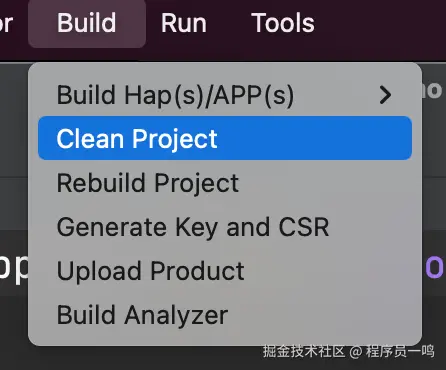446x370 pixels.
Task: Select Build Hap(s)/APP(s) menu entry
Action: coord(225,95)
